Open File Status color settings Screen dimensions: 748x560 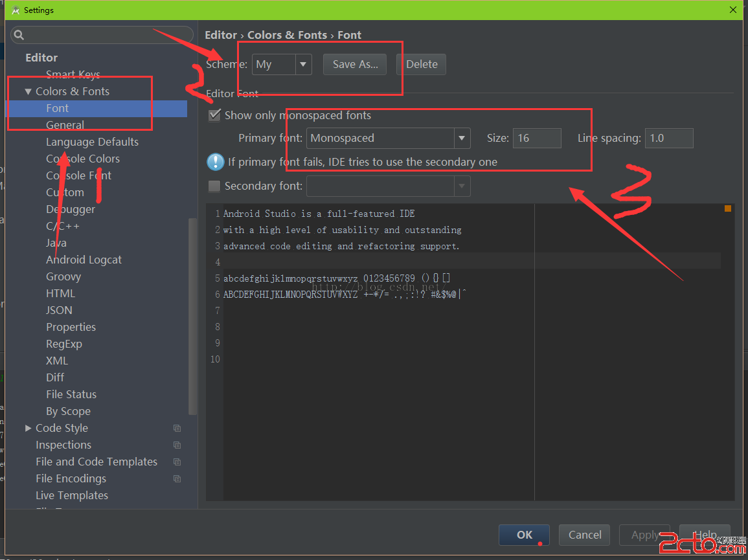pyautogui.click(x=71, y=394)
